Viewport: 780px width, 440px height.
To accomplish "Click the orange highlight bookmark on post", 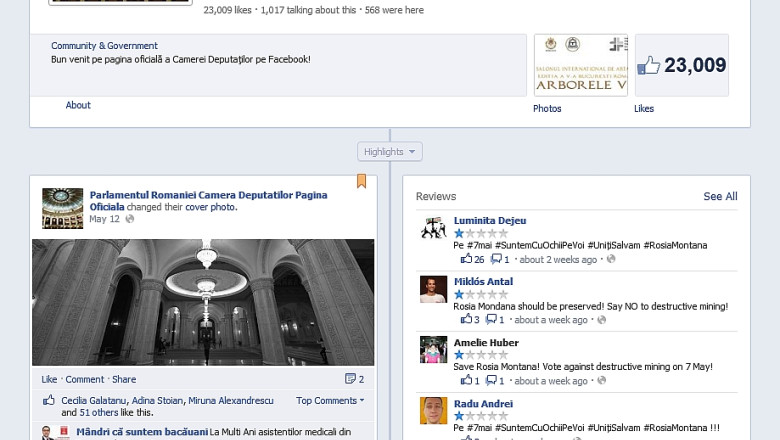I will [x=362, y=181].
